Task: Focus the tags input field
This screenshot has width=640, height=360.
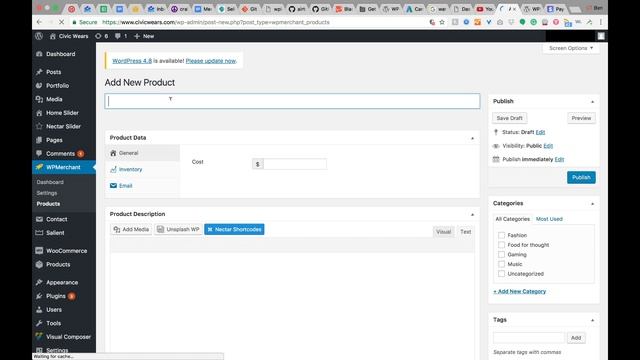Action: pos(529,338)
